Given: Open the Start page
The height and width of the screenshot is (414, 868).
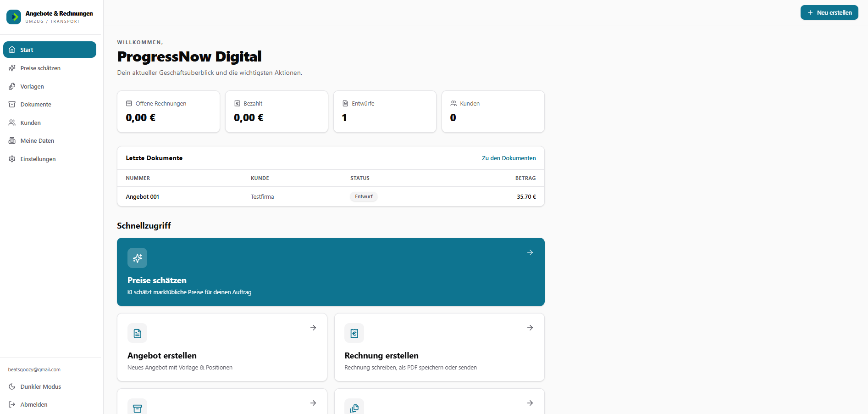Looking at the screenshot, I should pyautogui.click(x=50, y=50).
